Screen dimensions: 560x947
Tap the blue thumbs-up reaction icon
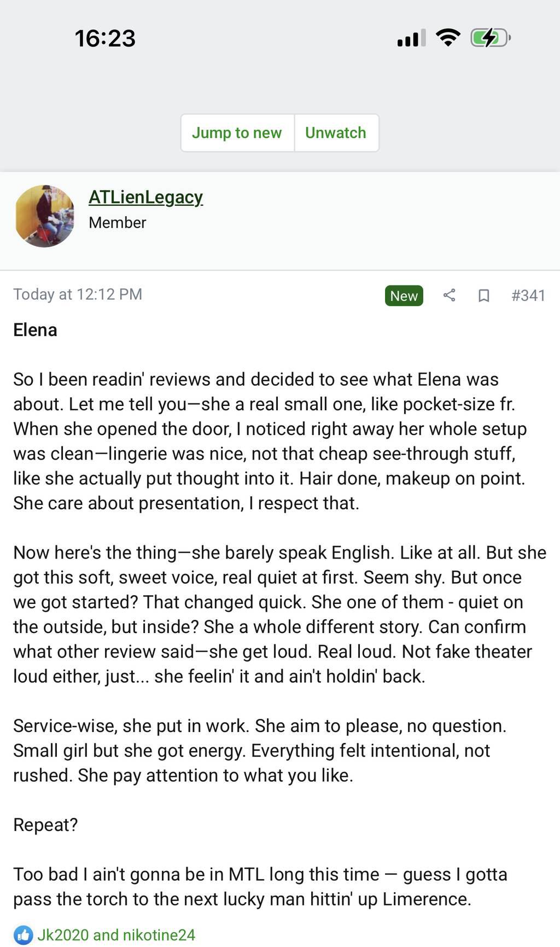click(23, 935)
